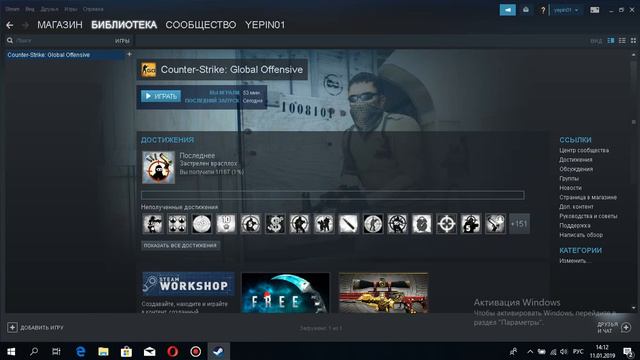Launch Big Picture mode icon
This screenshot has height=360, width=640.
click(x=595, y=10)
